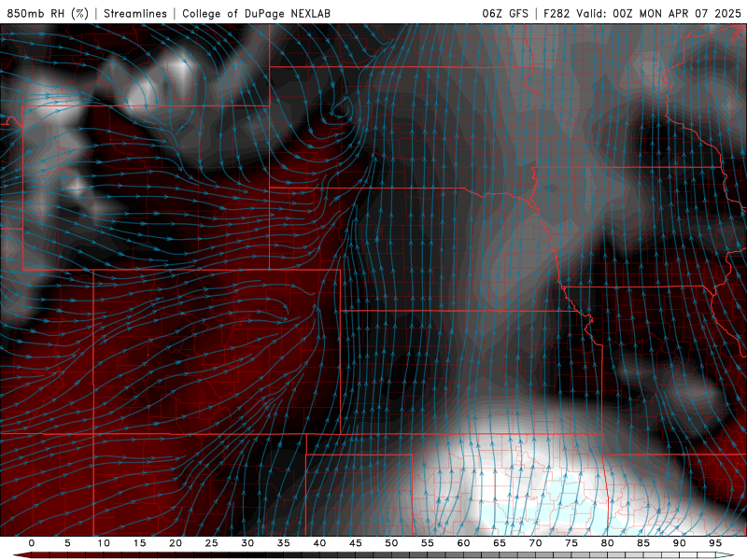The image size is (747, 560).
Task: Select the "35" scale value
Action: [284, 543]
